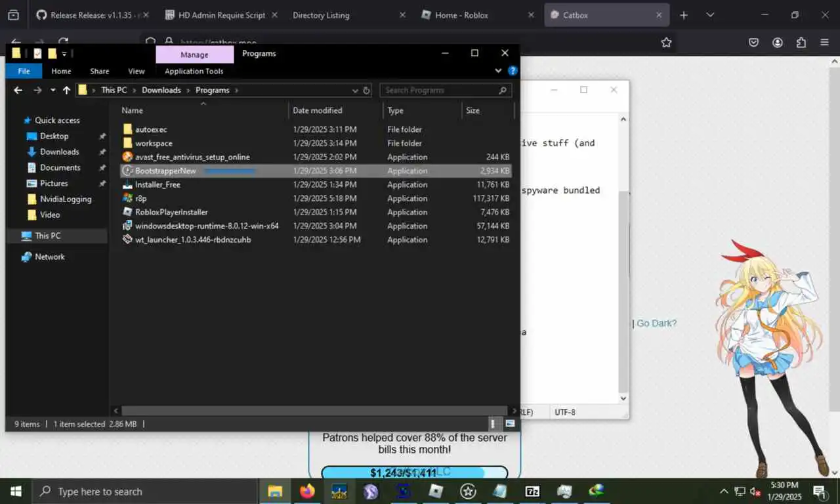840x504 pixels.
Task: Click This PC in the address breadcrumb
Action: click(114, 91)
